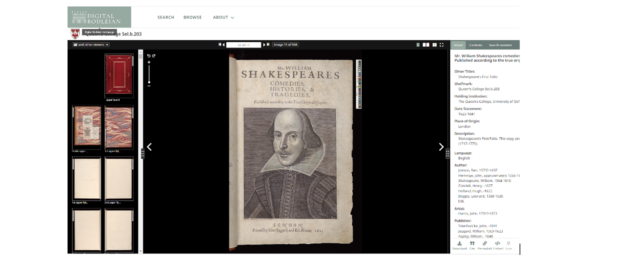Open the inside upper cover marbled thumbnail

(x=87, y=127)
